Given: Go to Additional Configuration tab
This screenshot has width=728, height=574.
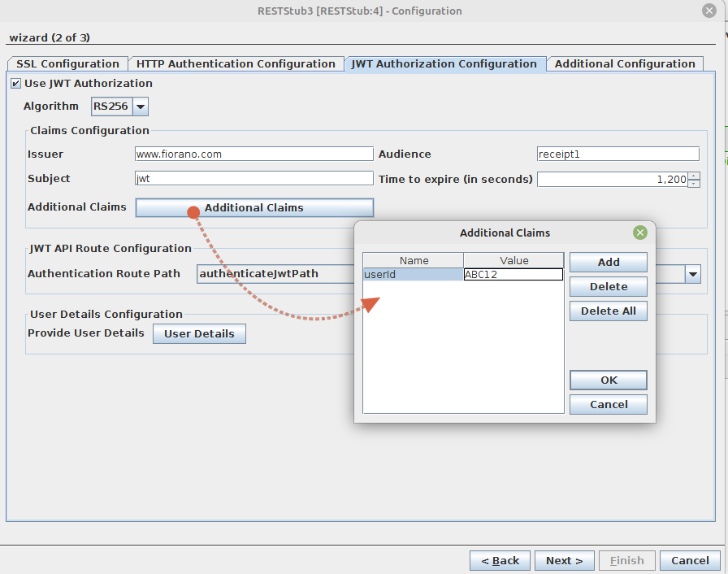Looking at the screenshot, I should (625, 64).
